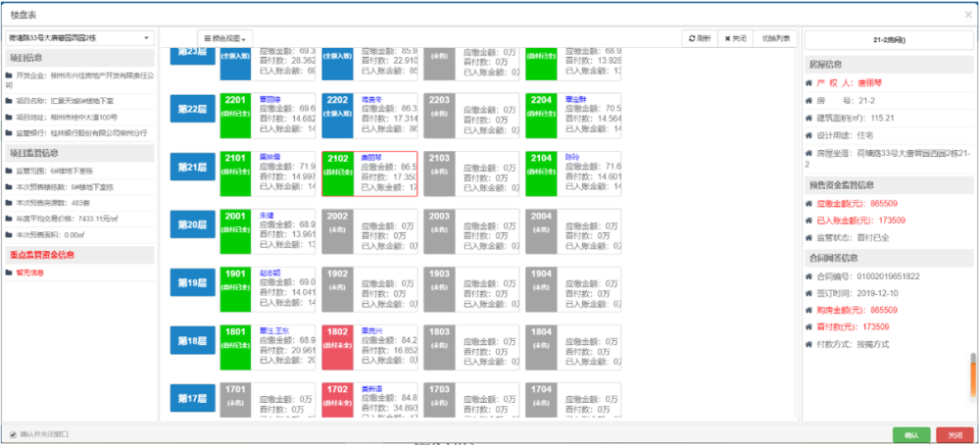980x445 pixels.
Task: Click the 刷新 refresh button
Action: tap(700, 38)
